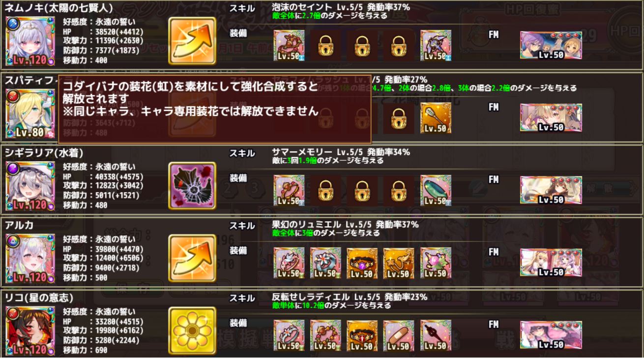644x358 pixels.
Task: Open アルカ's FM memory card
Action: [551, 263]
